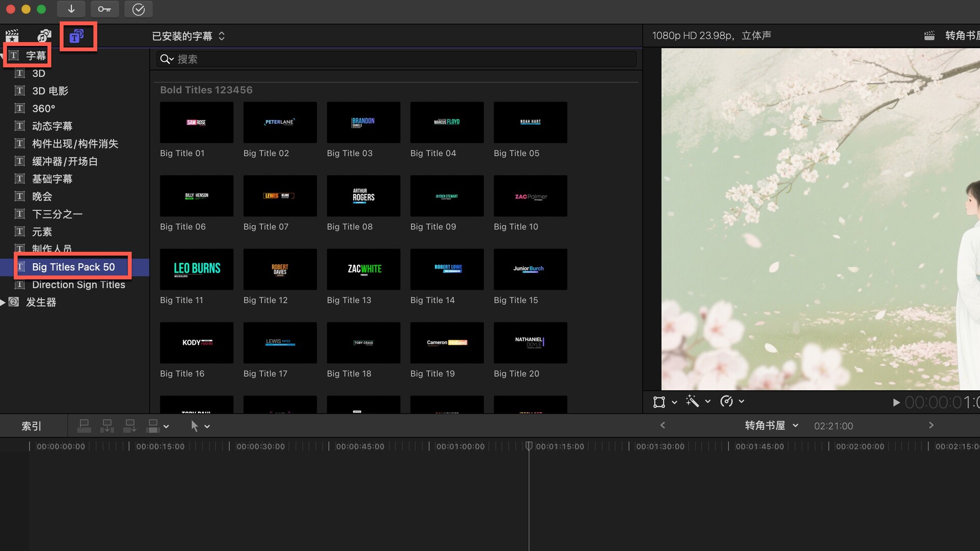Collapse the 字幕 category triangle
Image resolution: width=980 pixels, height=551 pixels.
coord(2,56)
